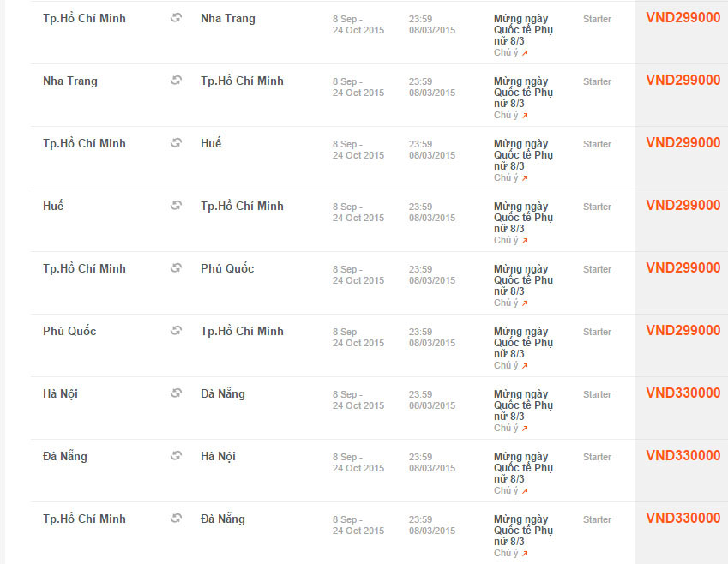Select VND299000 fare for Phú Quốc–Tp.Hồ Chí Minh
Viewport: 728px width, 564px height.
(x=683, y=331)
